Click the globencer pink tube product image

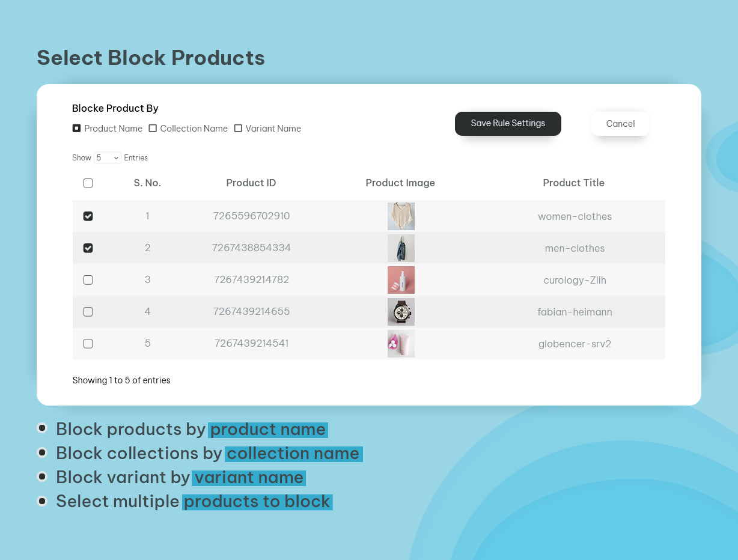coord(401,344)
